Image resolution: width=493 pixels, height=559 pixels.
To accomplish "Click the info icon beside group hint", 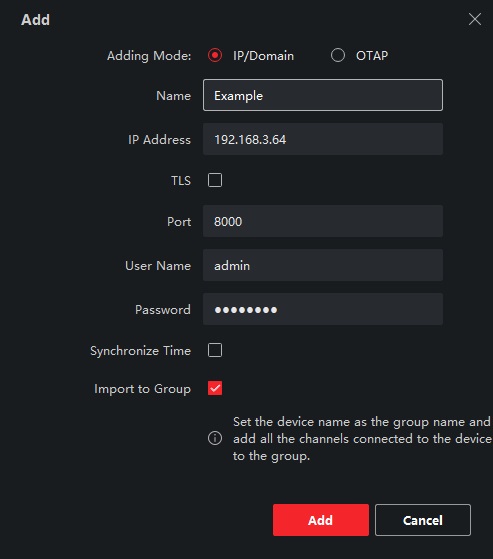I will pos(215,438).
